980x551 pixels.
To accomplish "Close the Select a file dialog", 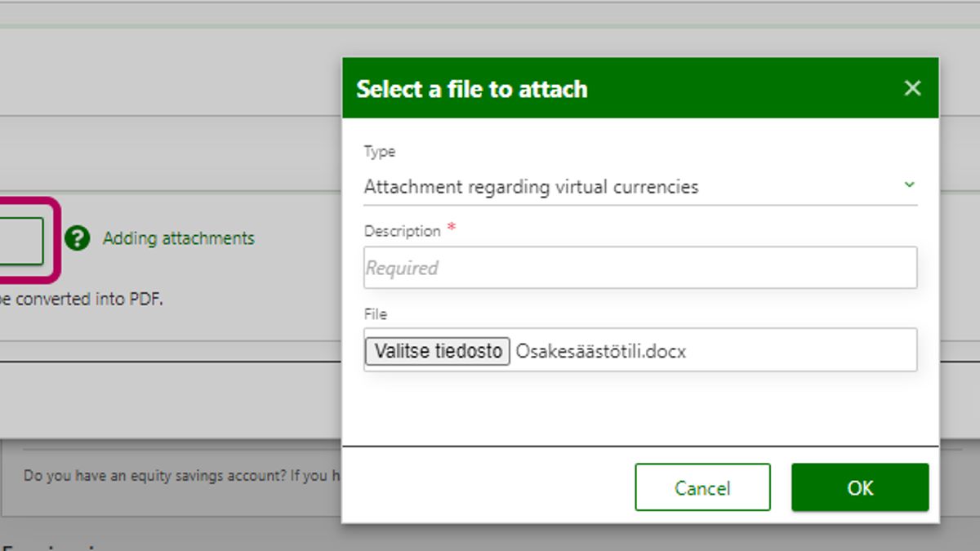I will coord(912,88).
